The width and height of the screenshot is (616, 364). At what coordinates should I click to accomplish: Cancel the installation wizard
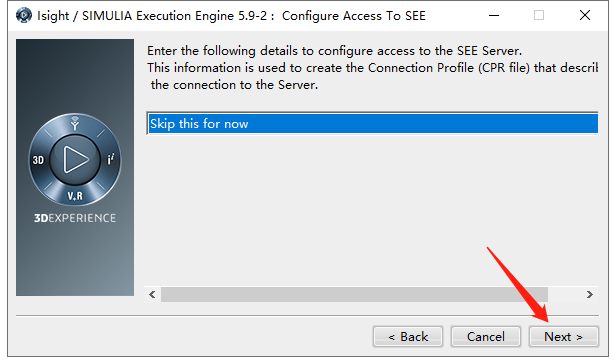pos(486,337)
